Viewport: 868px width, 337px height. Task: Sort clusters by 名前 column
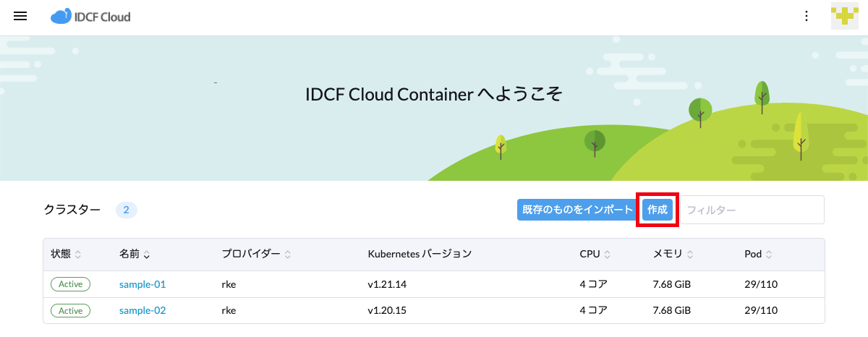point(135,255)
